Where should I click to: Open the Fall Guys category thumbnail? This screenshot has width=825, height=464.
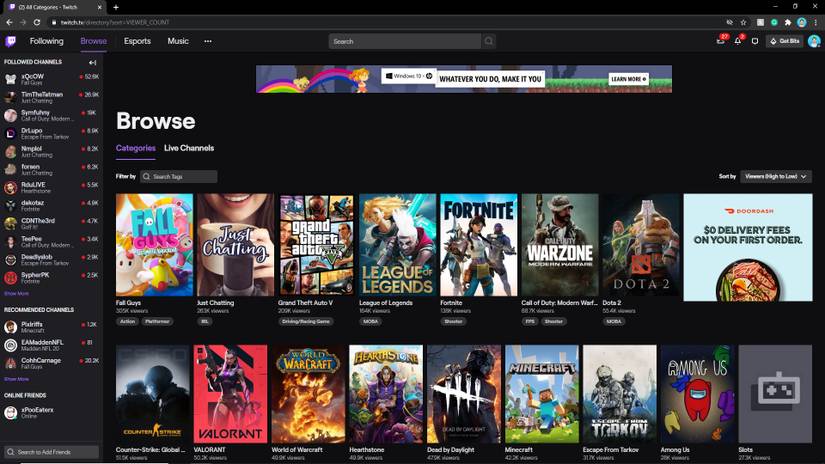coord(154,245)
